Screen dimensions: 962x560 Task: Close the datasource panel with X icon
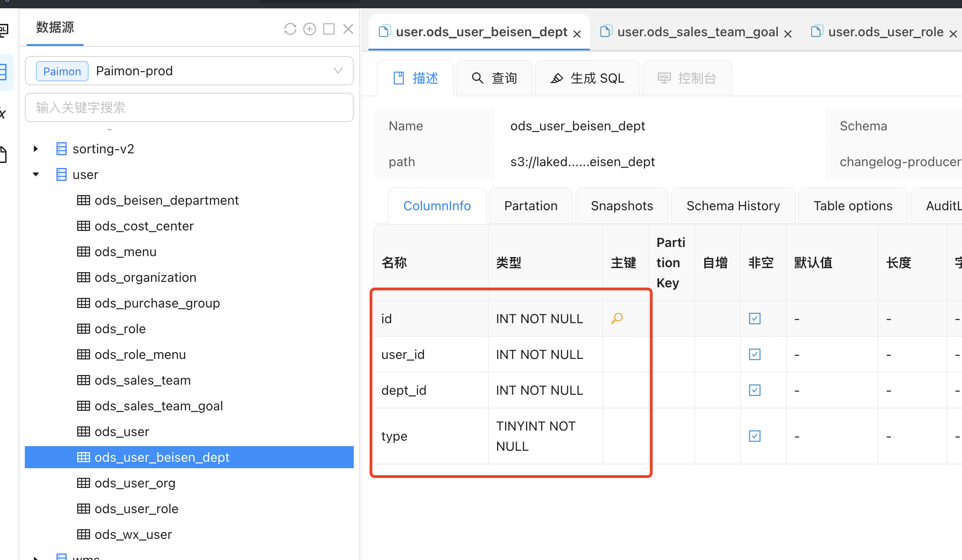pos(348,29)
